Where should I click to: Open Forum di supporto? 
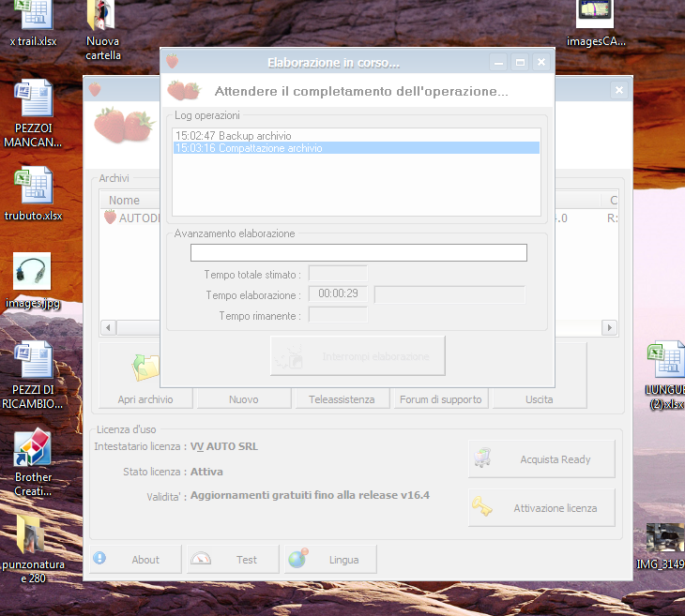tap(441, 398)
